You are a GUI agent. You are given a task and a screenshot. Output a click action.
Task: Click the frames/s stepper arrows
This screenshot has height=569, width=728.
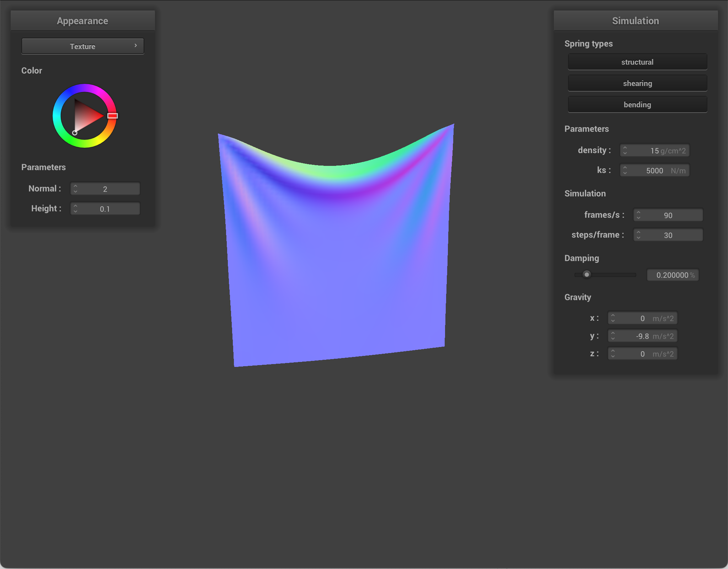coord(638,215)
